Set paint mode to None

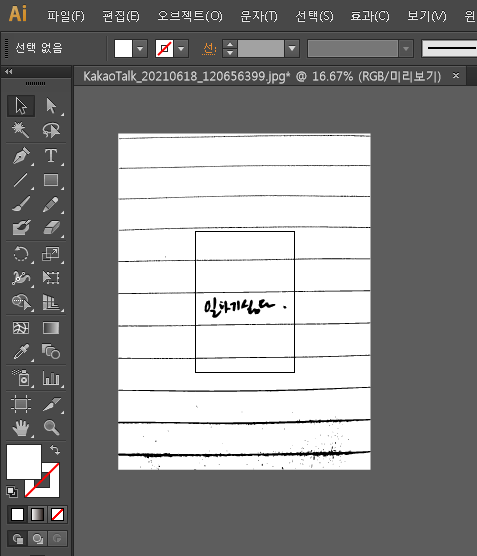[57, 514]
